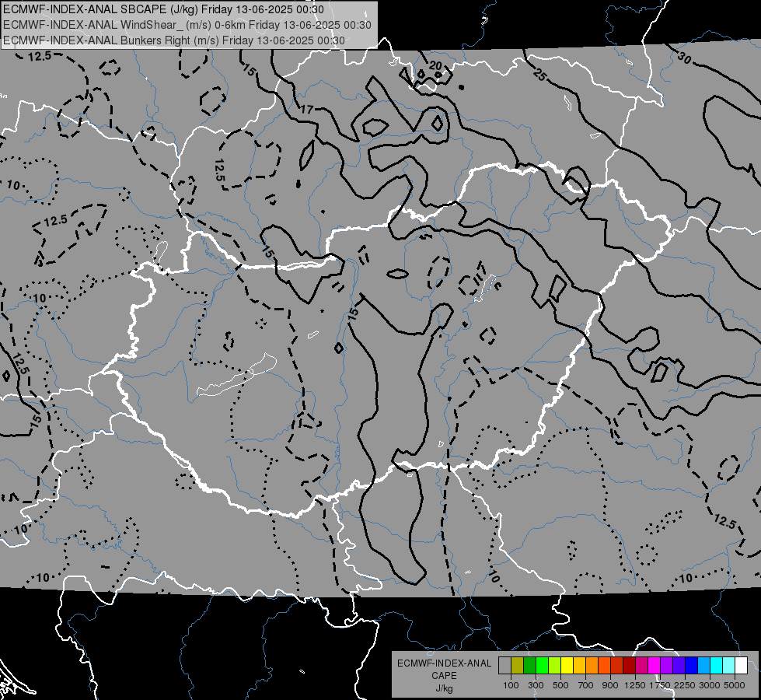Select the contour label 25
761x700 pixels.
pyautogui.click(x=539, y=75)
